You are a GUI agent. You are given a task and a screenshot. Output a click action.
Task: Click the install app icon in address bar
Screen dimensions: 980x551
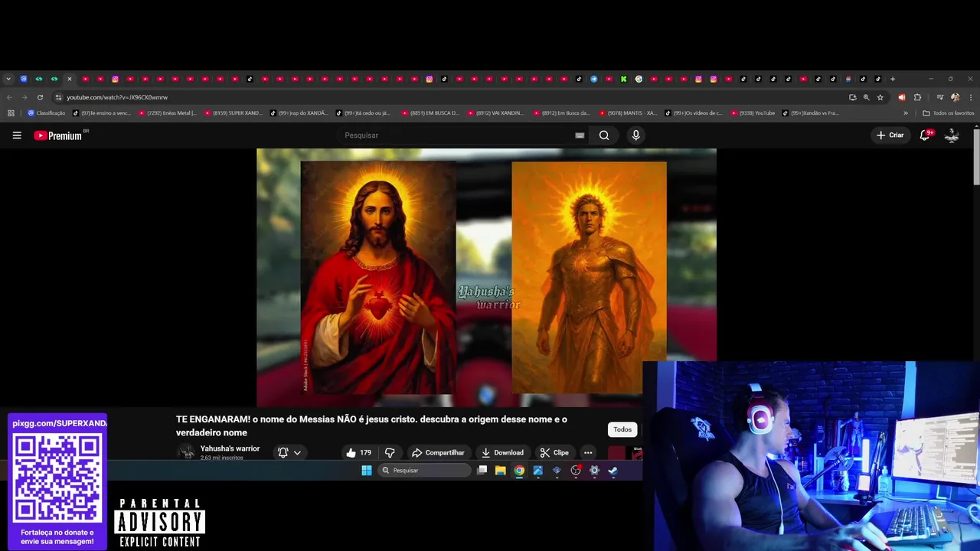[852, 97]
